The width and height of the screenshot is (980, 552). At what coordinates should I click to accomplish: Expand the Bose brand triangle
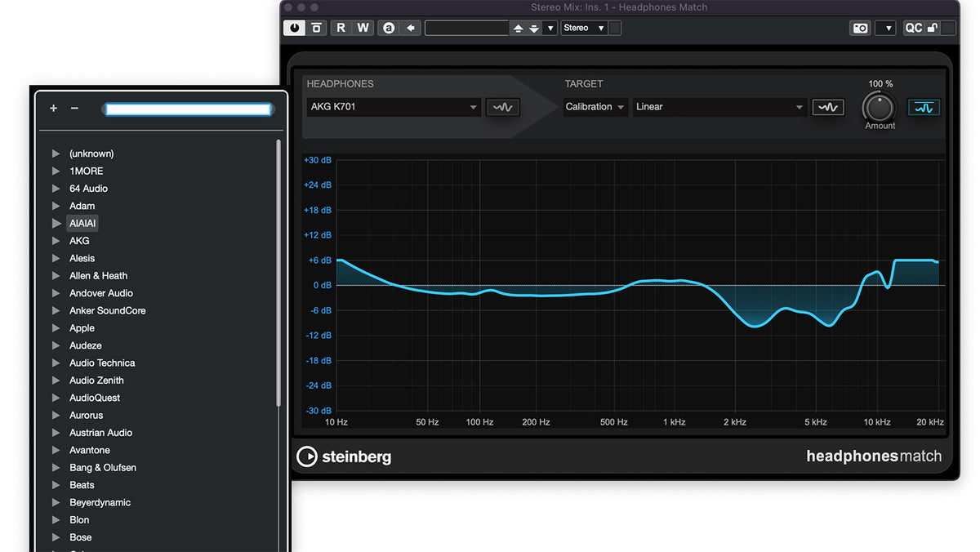tap(56, 537)
